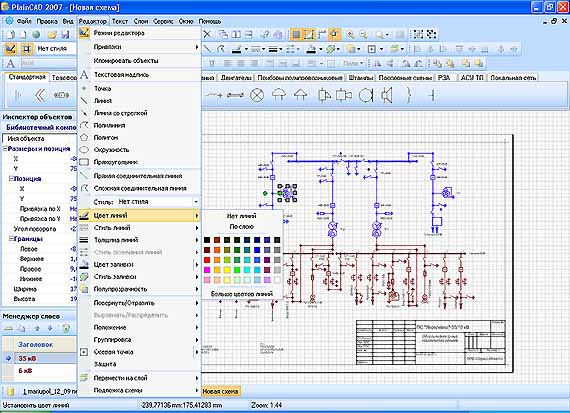The image size is (570, 413).
Task: Open the Толщина линий submenu
Action: pos(140,240)
